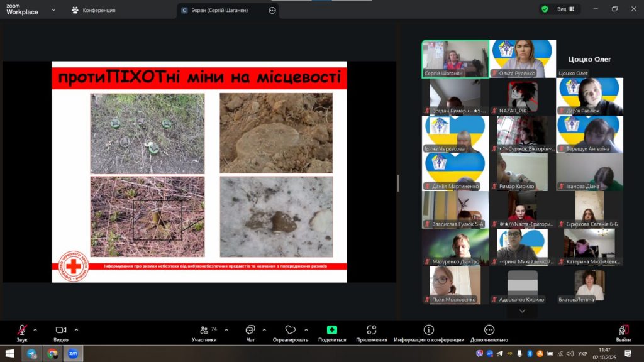
Task: Unmute the microphone via Звук button
Action: pyautogui.click(x=22, y=331)
